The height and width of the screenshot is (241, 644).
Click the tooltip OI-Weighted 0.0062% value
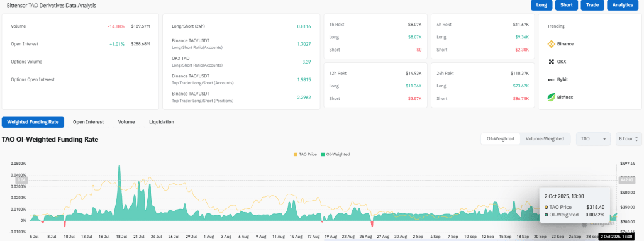click(x=595, y=215)
